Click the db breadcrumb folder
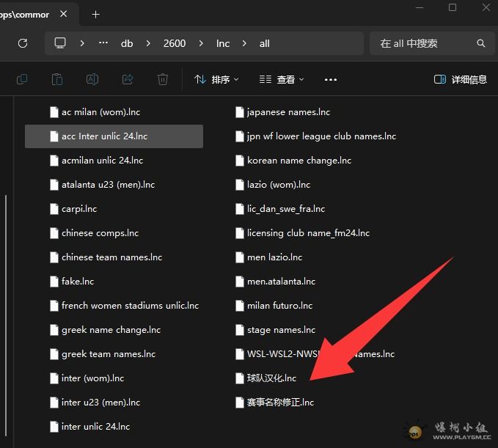 127,43
